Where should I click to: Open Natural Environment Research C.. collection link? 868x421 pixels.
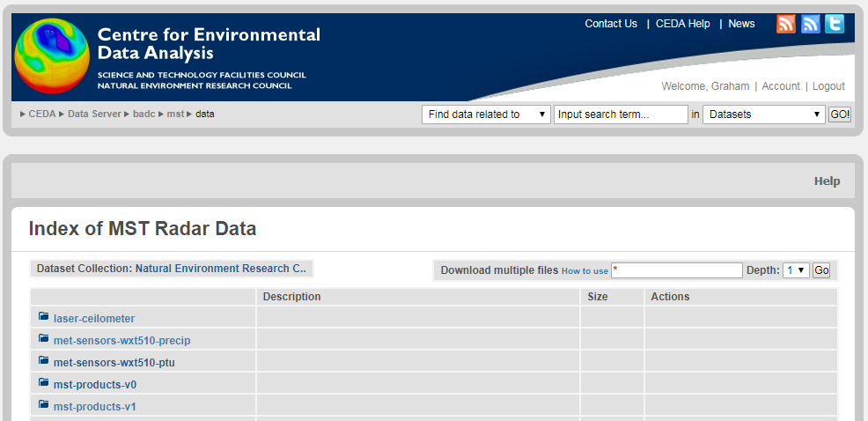tap(220, 269)
